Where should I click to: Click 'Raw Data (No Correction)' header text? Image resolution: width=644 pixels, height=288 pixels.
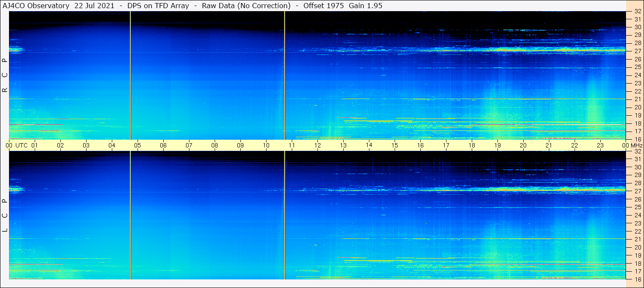[246, 6]
